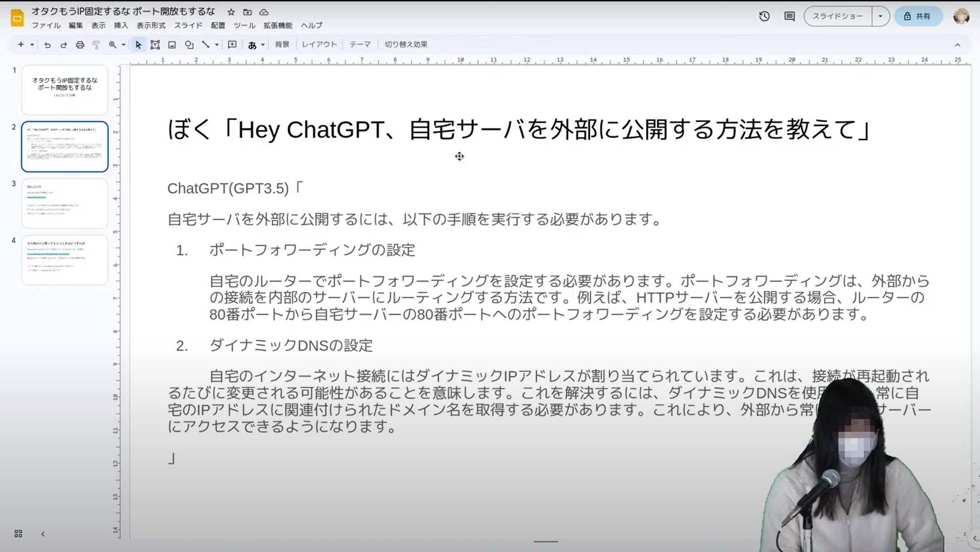980x552 pixels.
Task: Select slide 1 thumbnail
Action: click(x=65, y=89)
